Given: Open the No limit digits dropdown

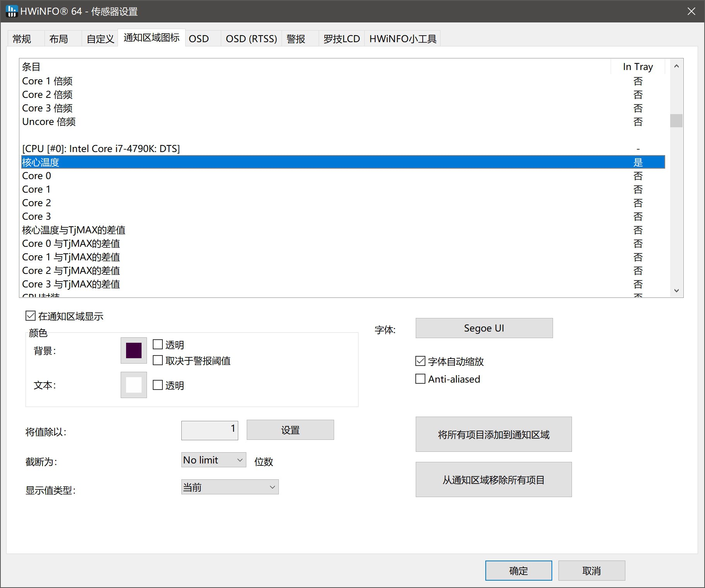Looking at the screenshot, I should 213,460.
